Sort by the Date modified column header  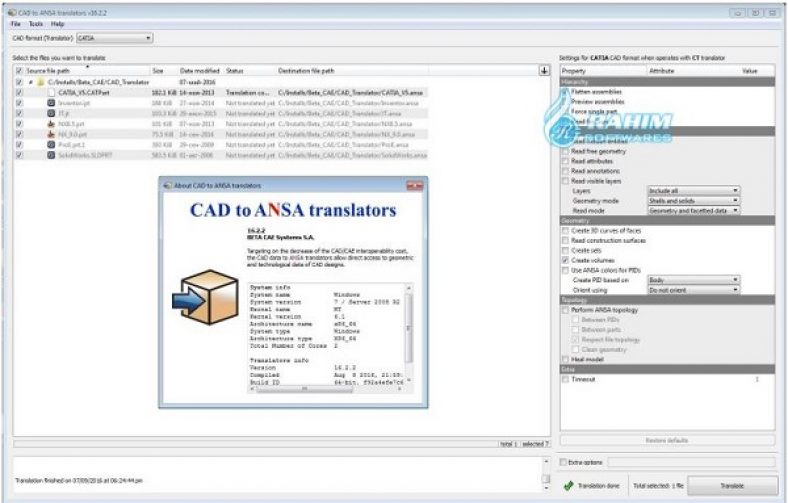tap(201, 71)
